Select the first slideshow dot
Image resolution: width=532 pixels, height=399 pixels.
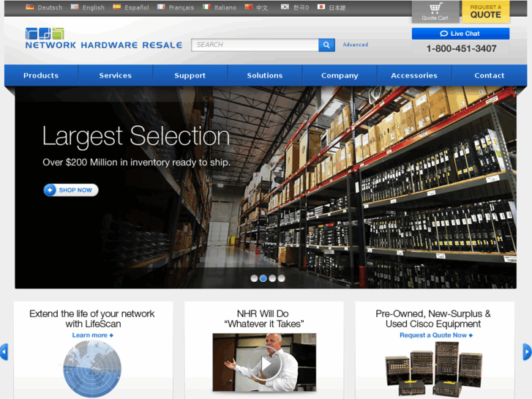(x=254, y=278)
